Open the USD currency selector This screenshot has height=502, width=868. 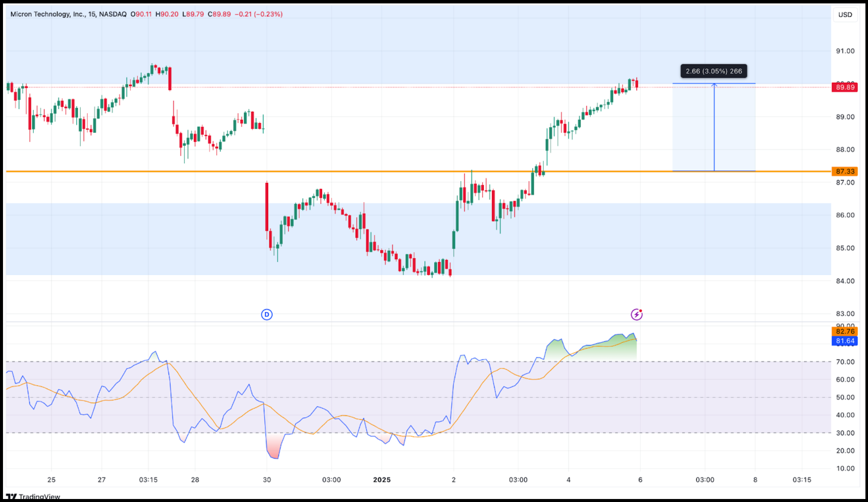[x=845, y=15]
